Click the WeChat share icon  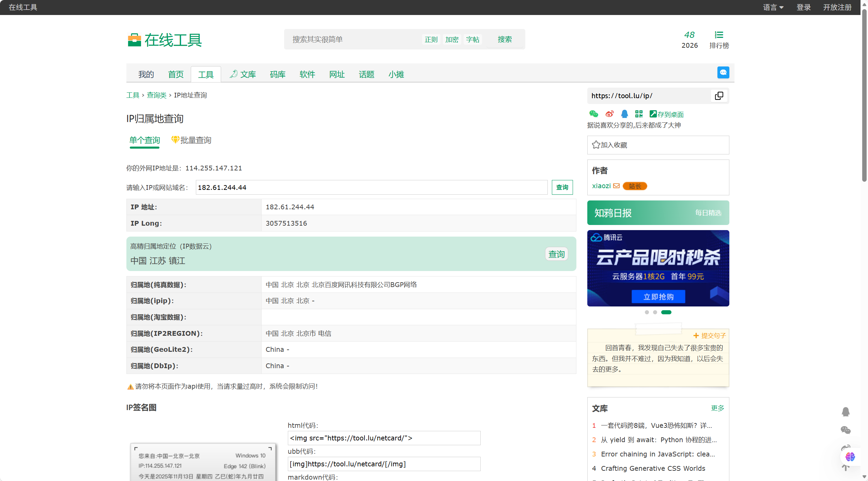pos(593,114)
